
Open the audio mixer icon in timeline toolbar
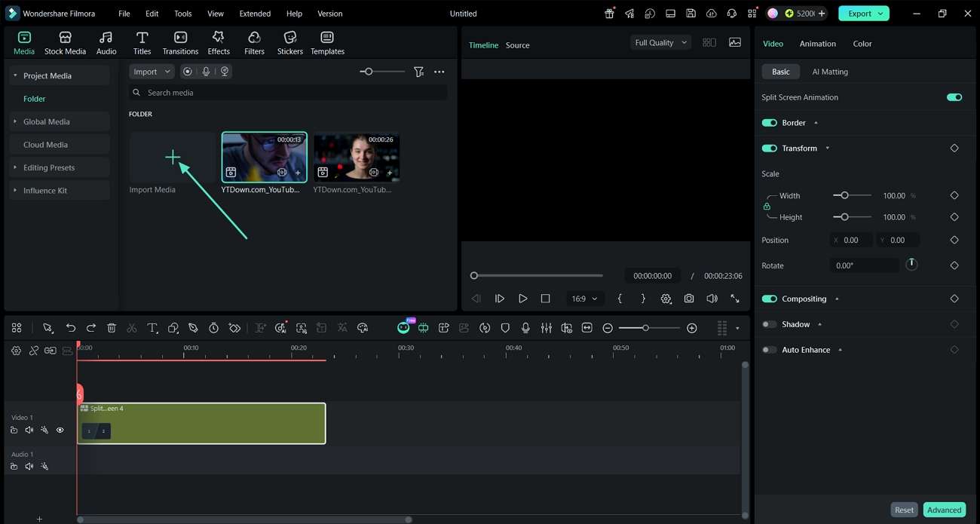click(546, 328)
